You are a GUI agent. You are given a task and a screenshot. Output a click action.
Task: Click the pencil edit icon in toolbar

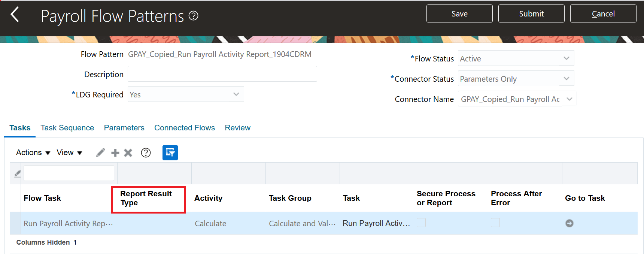(100, 152)
